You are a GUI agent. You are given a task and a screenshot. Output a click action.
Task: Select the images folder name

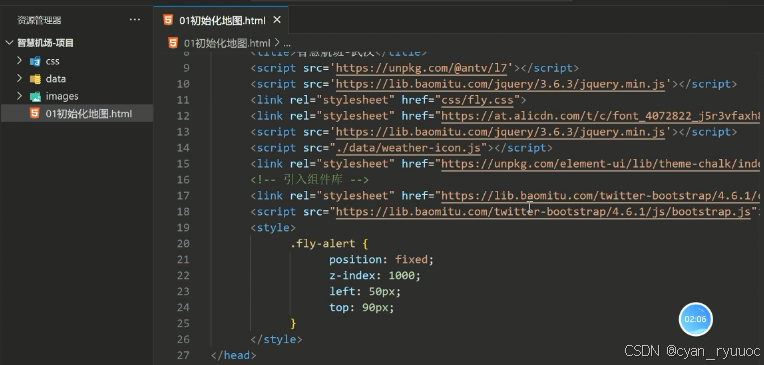pos(62,96)
